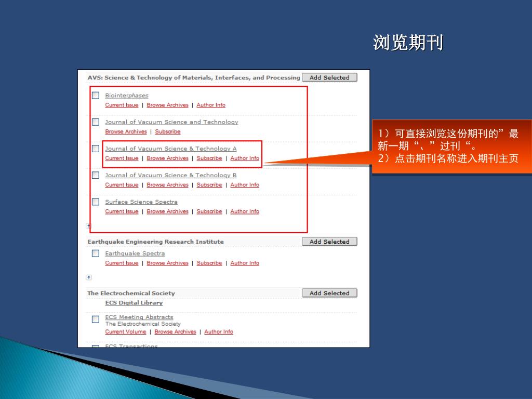The height and width of the screenshot is (399, 532).
Task: Click Subscribe for Earthquake Spectra
Action: click(209, 263)
